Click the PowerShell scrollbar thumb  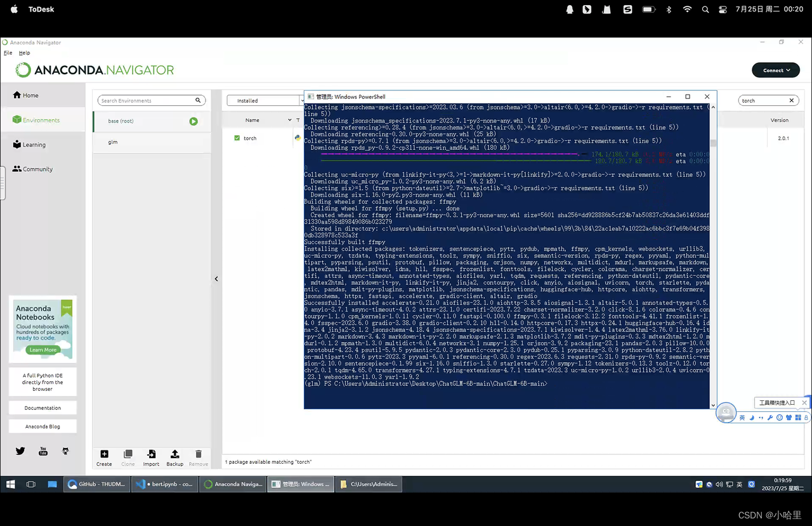tap(713, 143)
